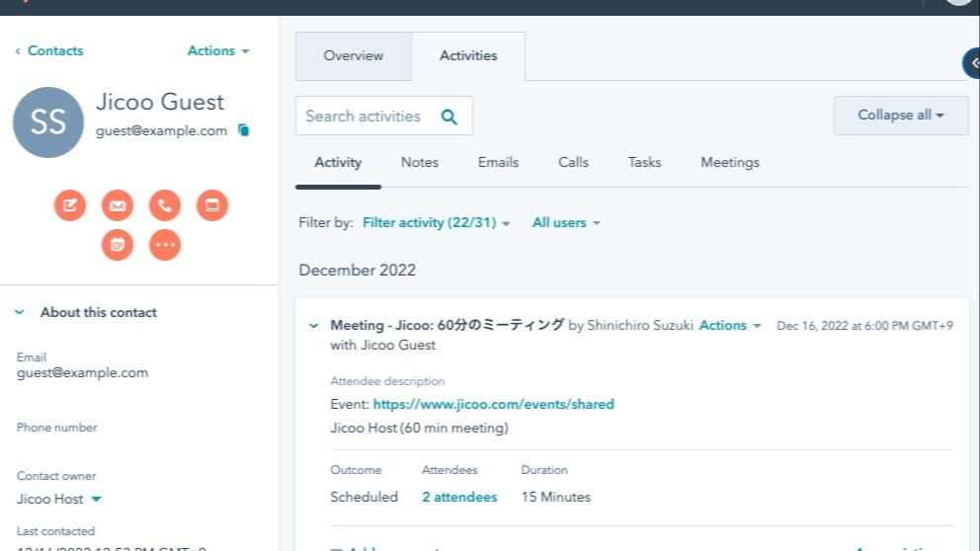Click into the Search activities field
The height and width of the screenshot is (551, 980).
(x=364, y=117)
